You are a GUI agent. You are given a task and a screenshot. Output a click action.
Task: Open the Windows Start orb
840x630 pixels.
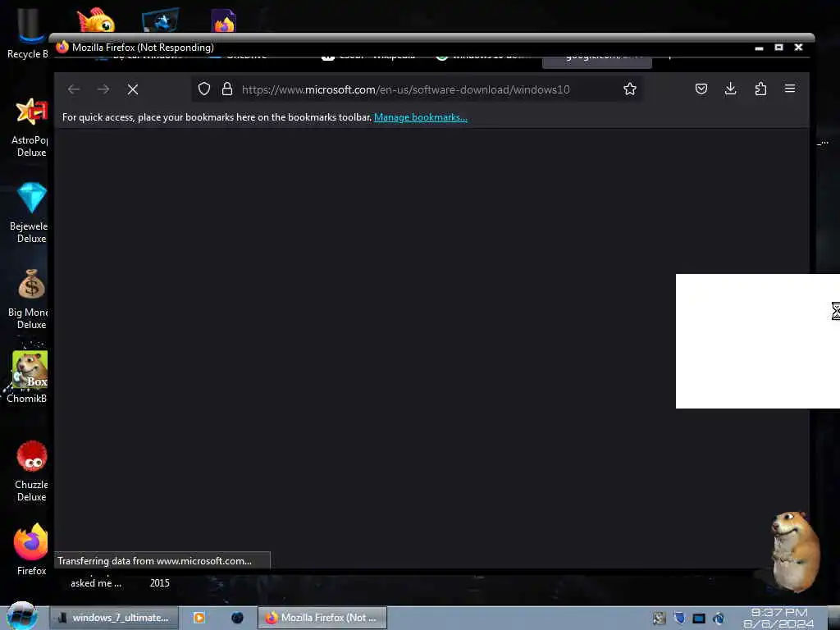[22, 617]
